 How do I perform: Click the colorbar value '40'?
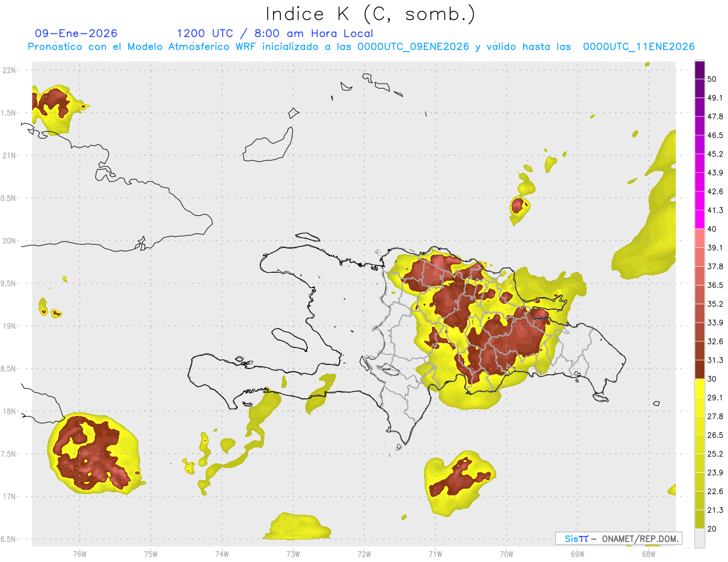[x=713, y=229]
